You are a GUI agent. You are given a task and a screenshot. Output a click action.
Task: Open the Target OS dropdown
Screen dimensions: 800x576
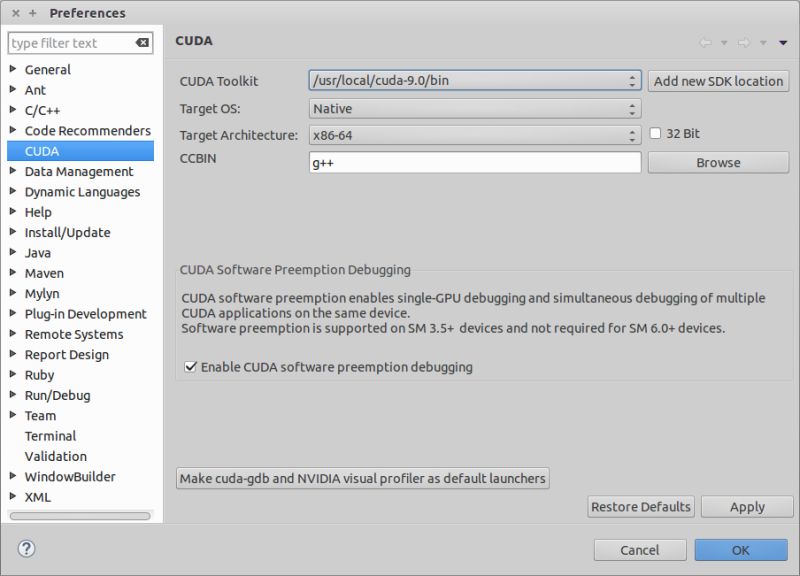pos(631,108)
